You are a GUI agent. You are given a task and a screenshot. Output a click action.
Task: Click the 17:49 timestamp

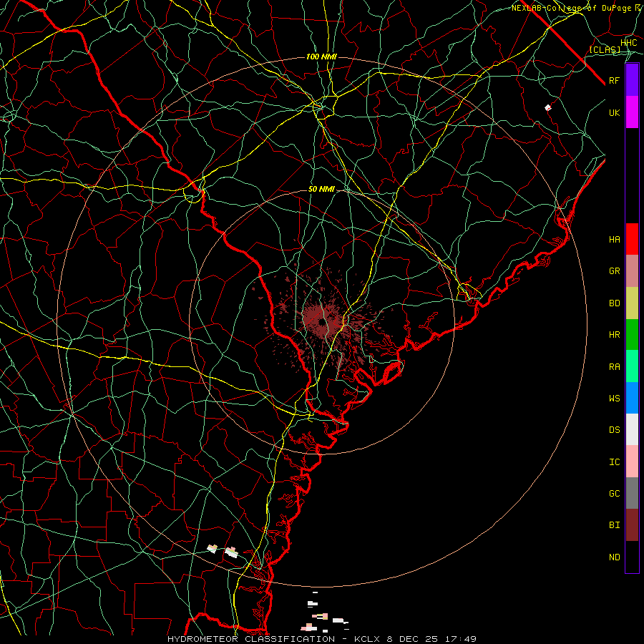[461, 639]
